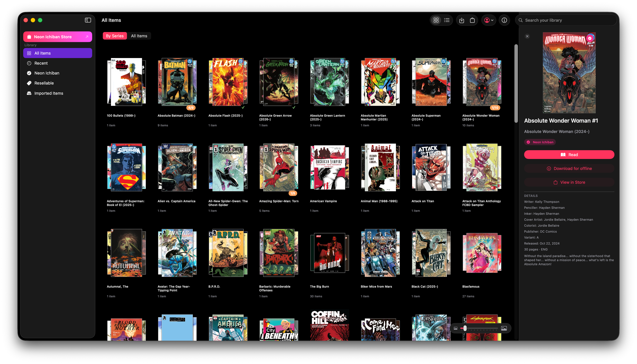Click the read checkmark on Absolute Green Arrow
Screen dimensions: 637x364
point(294,108)
